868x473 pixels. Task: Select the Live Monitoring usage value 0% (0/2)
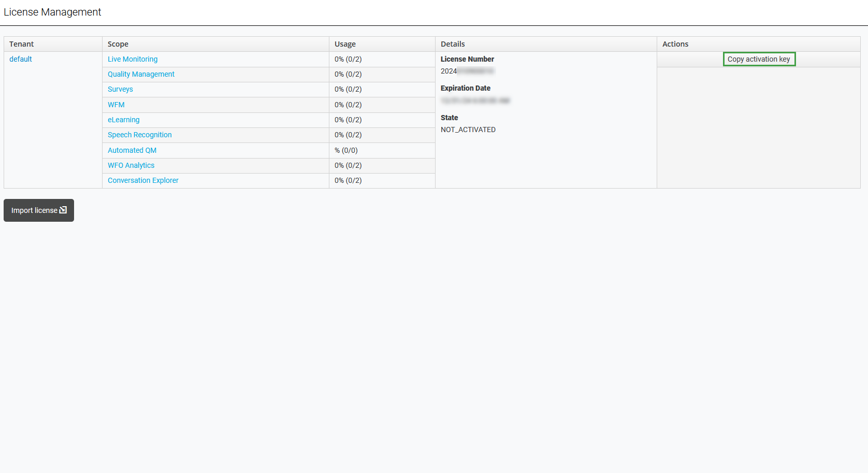pyautogui.click(x=348, y=59)
